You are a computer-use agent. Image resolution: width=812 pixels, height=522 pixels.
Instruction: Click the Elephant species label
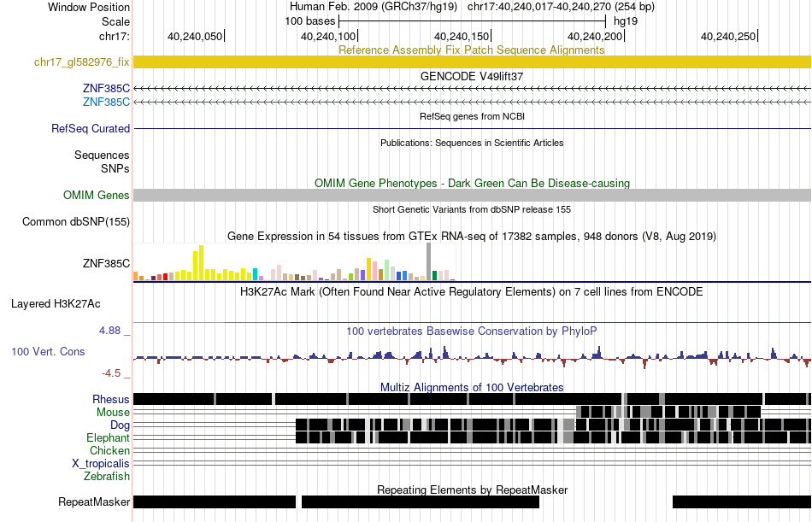pyautogui.click(x=108, y=438)
